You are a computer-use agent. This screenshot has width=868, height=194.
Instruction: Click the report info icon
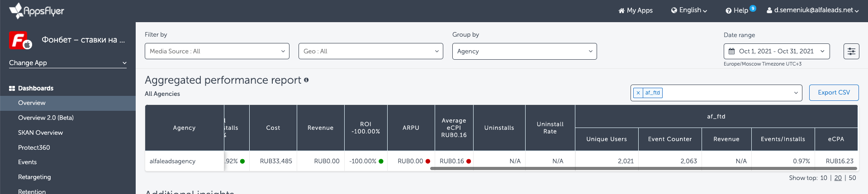(306, 80)
